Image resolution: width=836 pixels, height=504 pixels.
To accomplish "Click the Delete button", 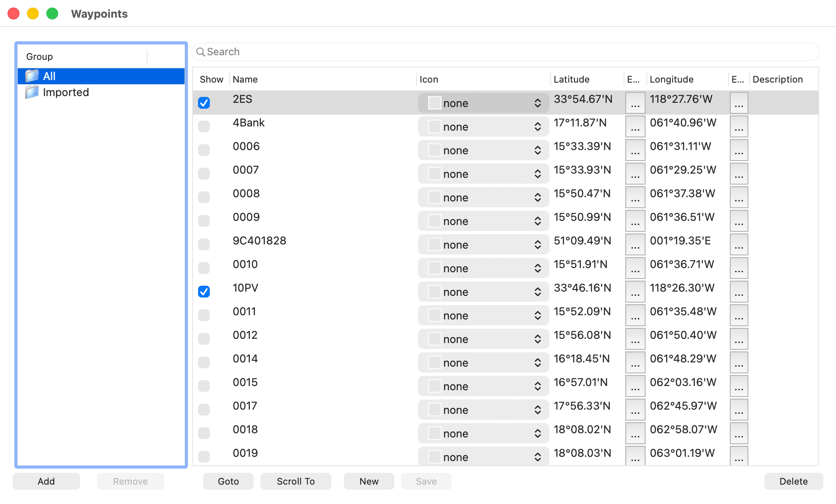I will click(794, 481).
